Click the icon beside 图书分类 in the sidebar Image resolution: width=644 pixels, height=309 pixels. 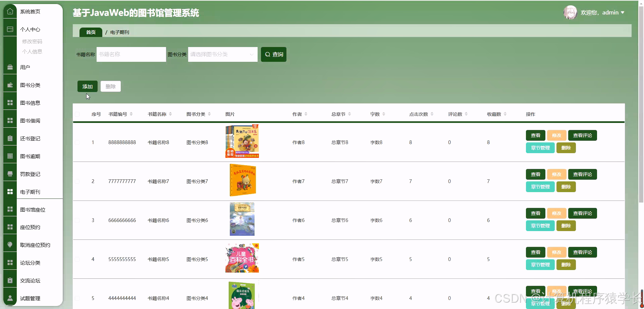pos(10,85)
